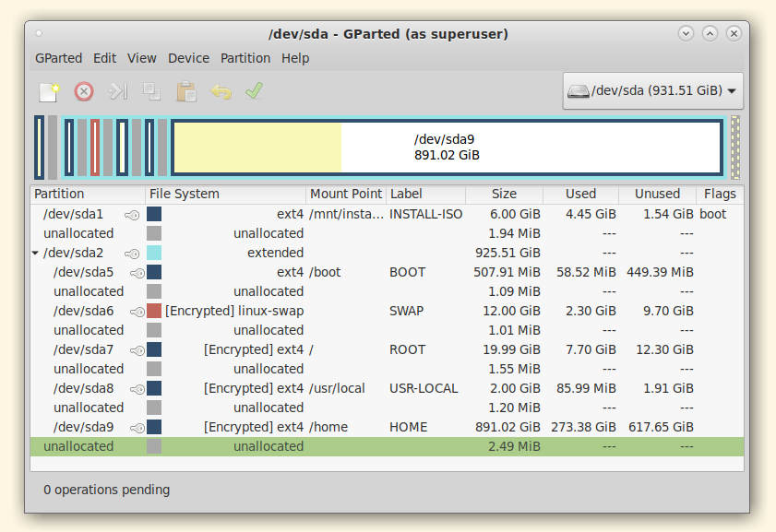Collapse the /dev/sda2 extended partition tree
Image resolution: width=776 pixels, height=532 pixels.
[35, 254]
